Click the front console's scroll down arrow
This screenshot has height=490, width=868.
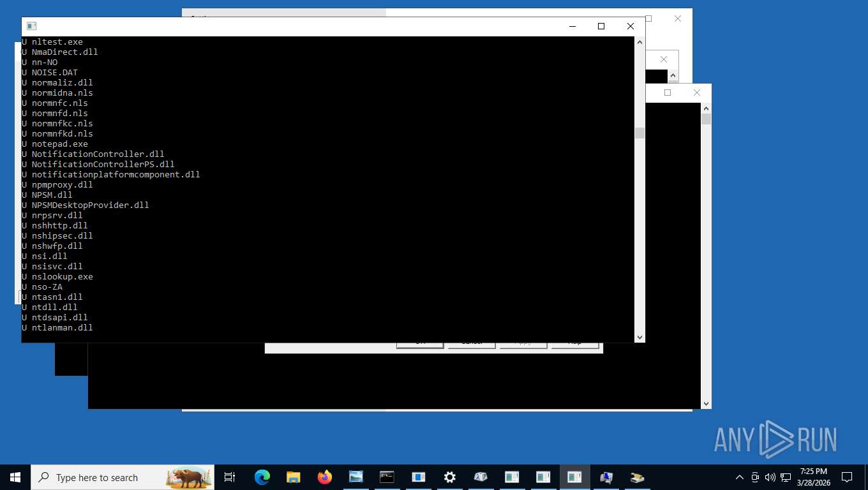(640, 338)
